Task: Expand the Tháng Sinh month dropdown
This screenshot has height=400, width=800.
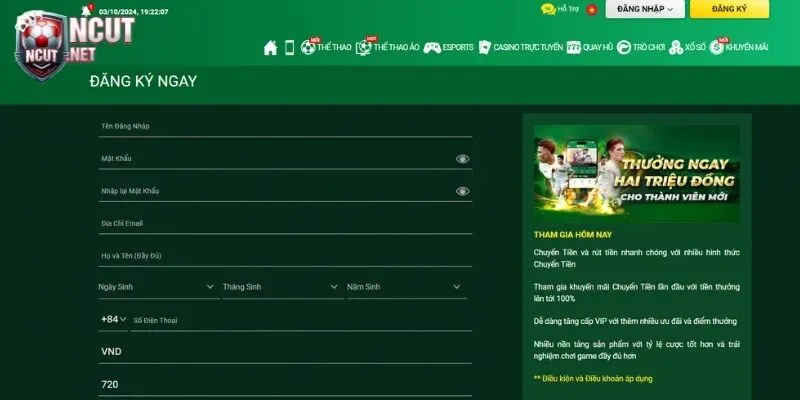Action: click(282, 287)
